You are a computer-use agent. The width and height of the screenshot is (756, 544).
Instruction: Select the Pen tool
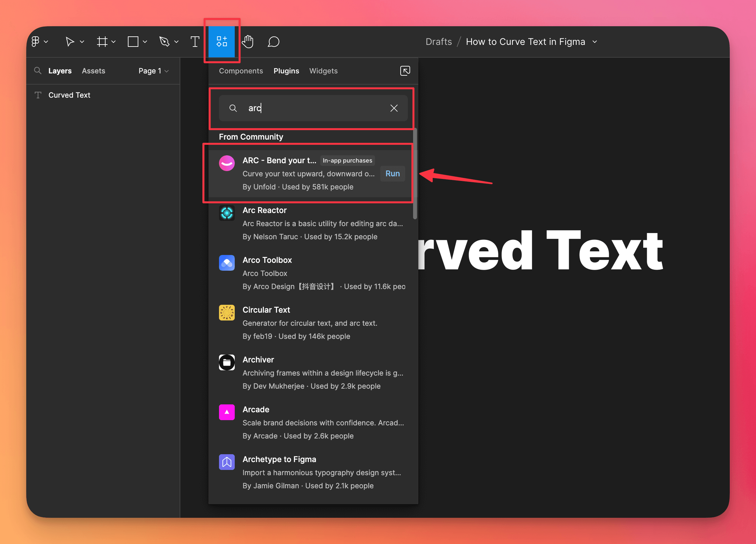click(x=165, y=41)
